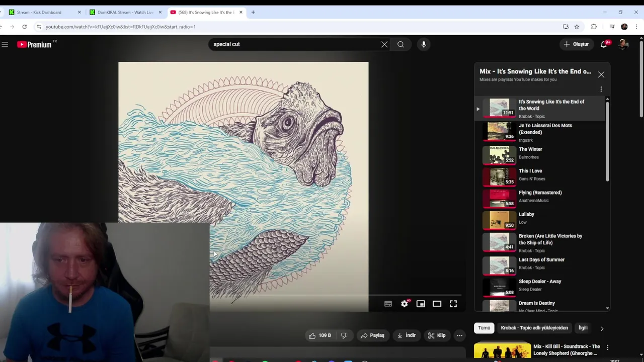Image resolution: width=644 pixels, height=362 pixels.
Task: Install app icon in address bar
Action: tap(566, 27)
